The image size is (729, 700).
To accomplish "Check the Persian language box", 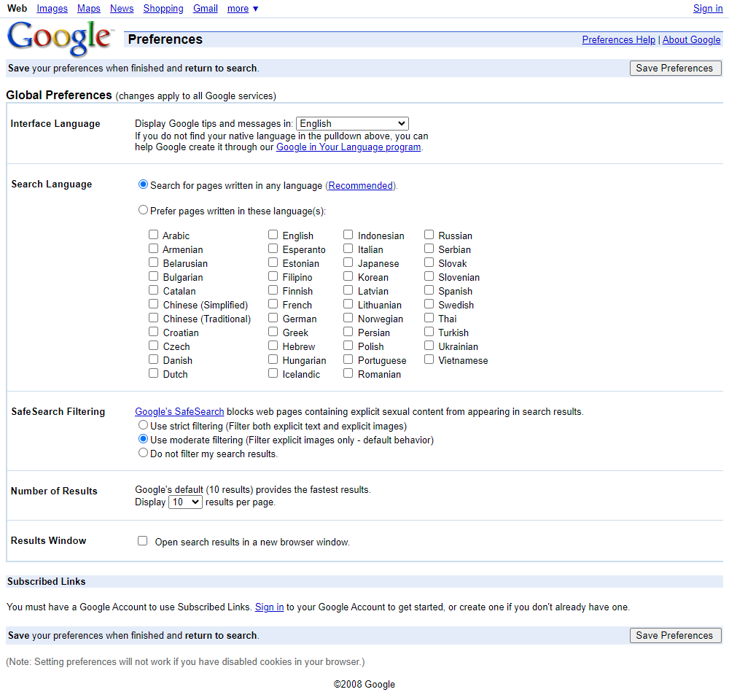I will pyautogui.click(x=348, y=332).
